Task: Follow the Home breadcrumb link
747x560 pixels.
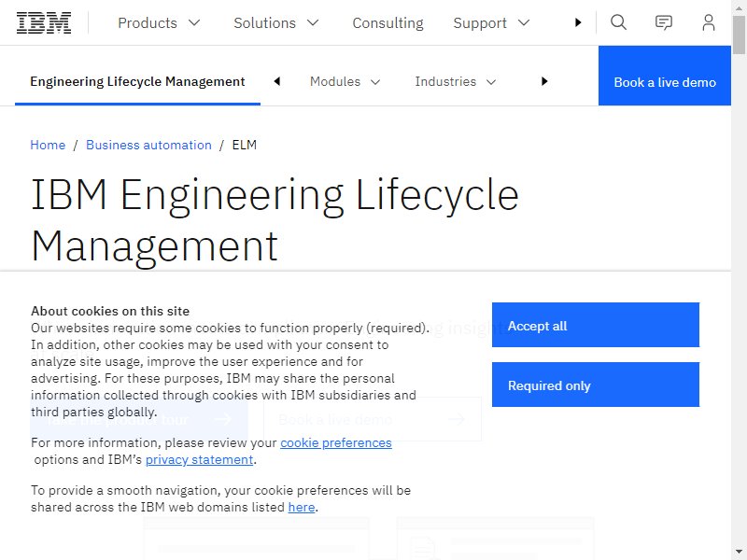Action: click(x=48, y=145)
